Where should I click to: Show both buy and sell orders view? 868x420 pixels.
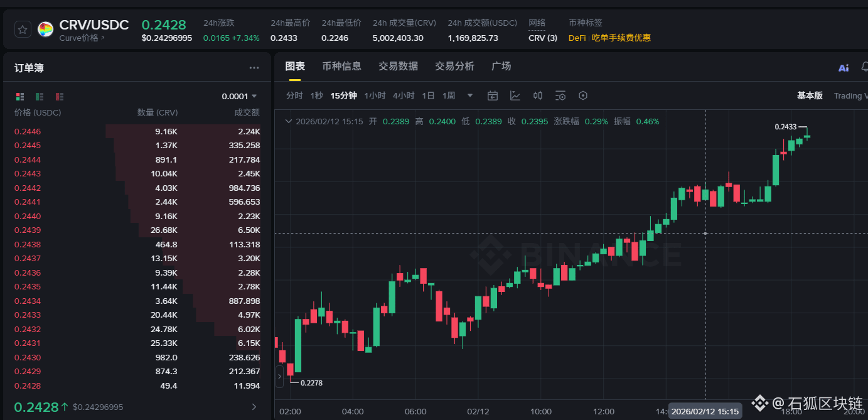tap(20, 97)
